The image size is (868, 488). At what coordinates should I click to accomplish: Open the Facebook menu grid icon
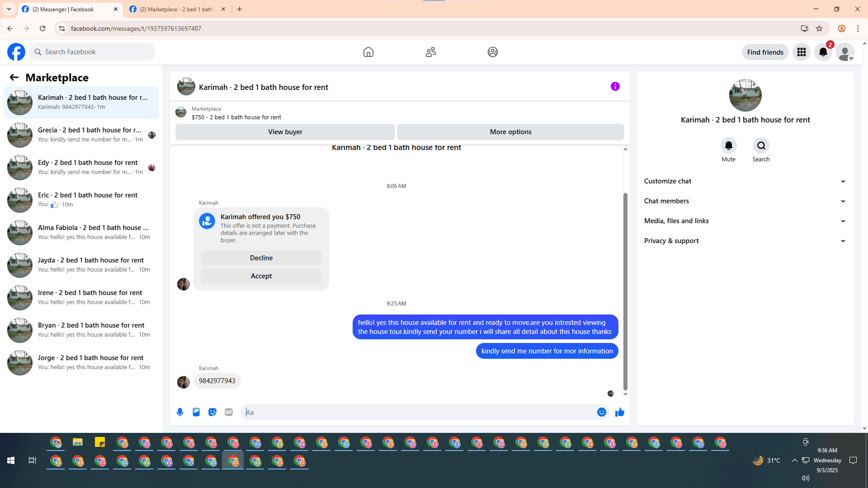802,52
